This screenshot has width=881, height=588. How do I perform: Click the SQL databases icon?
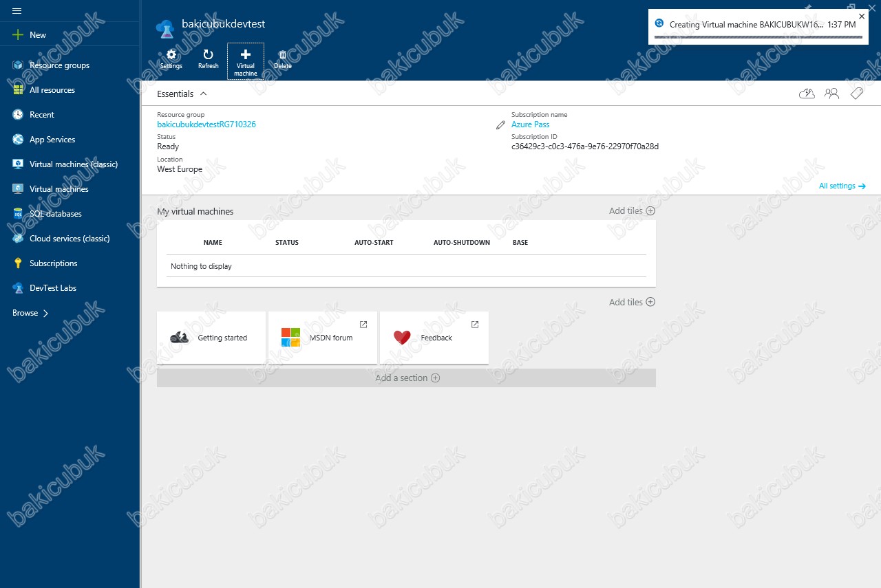click(x=18, y=214)
